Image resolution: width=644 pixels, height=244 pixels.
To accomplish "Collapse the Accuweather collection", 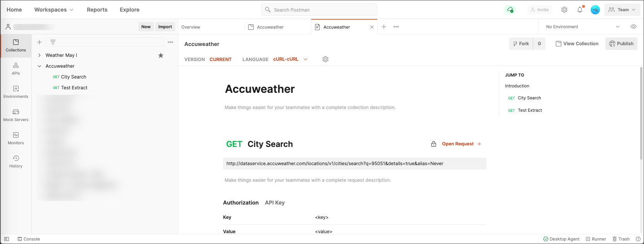I will [39, 66].
